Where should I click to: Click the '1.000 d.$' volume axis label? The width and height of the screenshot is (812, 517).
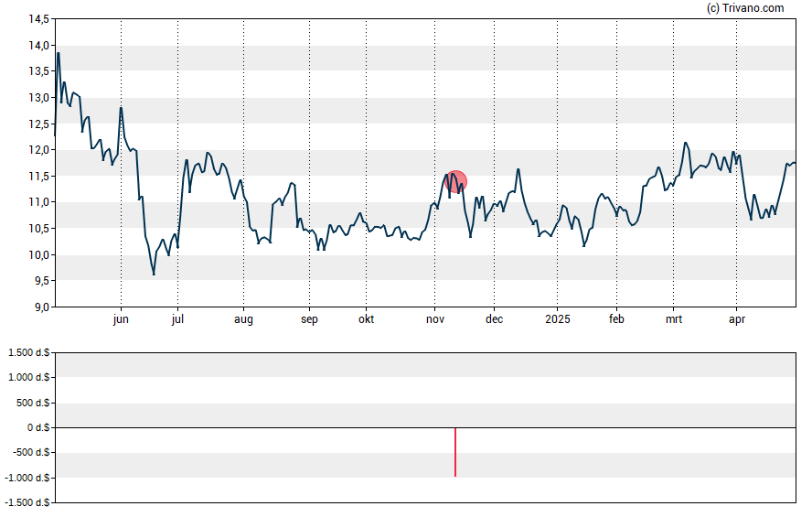29,377
